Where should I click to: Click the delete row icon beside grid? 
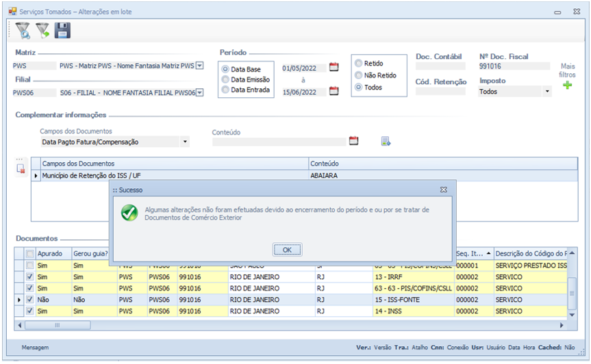click(x=21, y=168)
